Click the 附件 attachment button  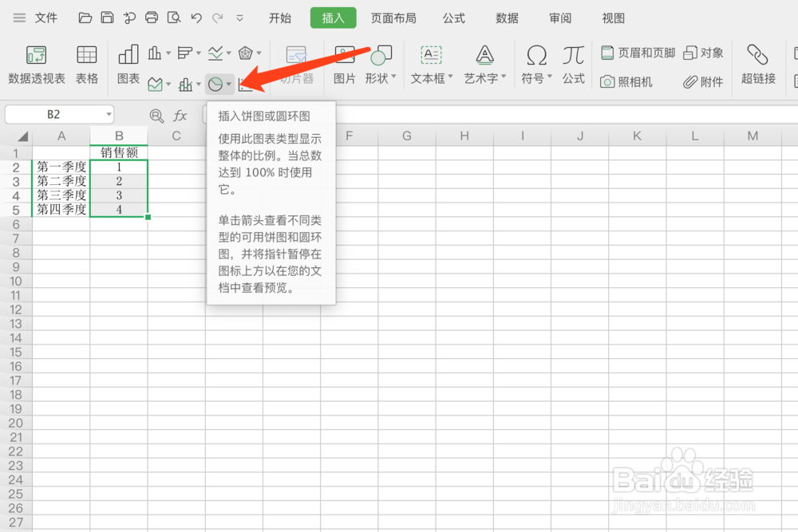(703, 82)
